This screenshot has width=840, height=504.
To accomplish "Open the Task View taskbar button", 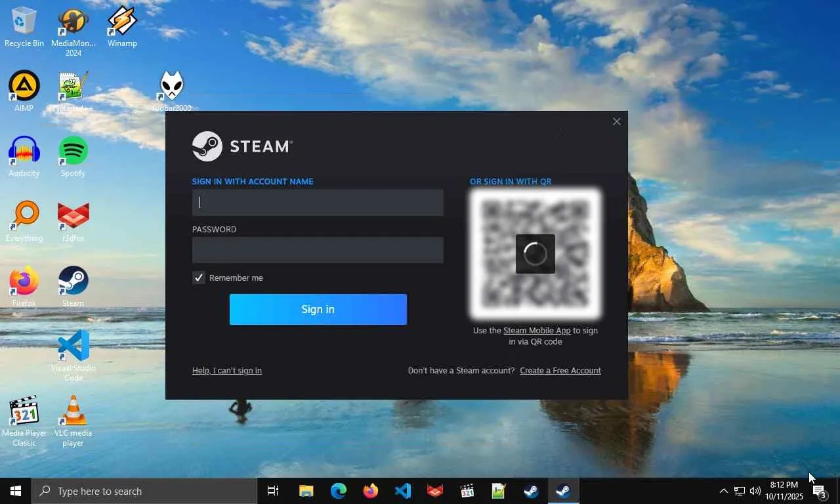I will (x=273, y=491).
